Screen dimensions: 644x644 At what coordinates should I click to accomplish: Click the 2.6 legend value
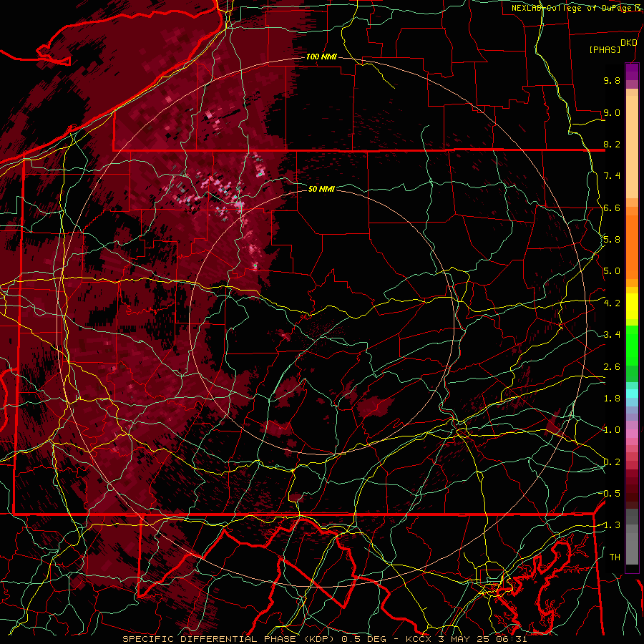pos(612,367)
